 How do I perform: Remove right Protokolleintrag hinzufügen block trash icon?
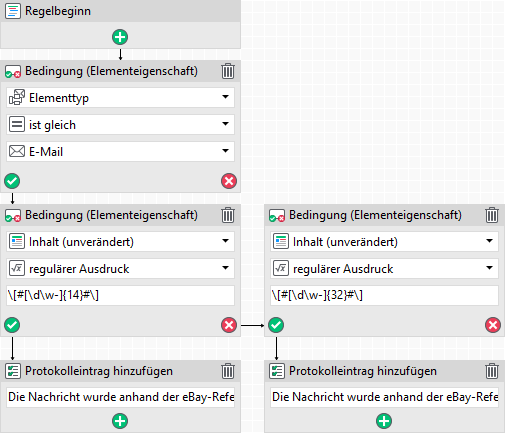pos(492,371)
